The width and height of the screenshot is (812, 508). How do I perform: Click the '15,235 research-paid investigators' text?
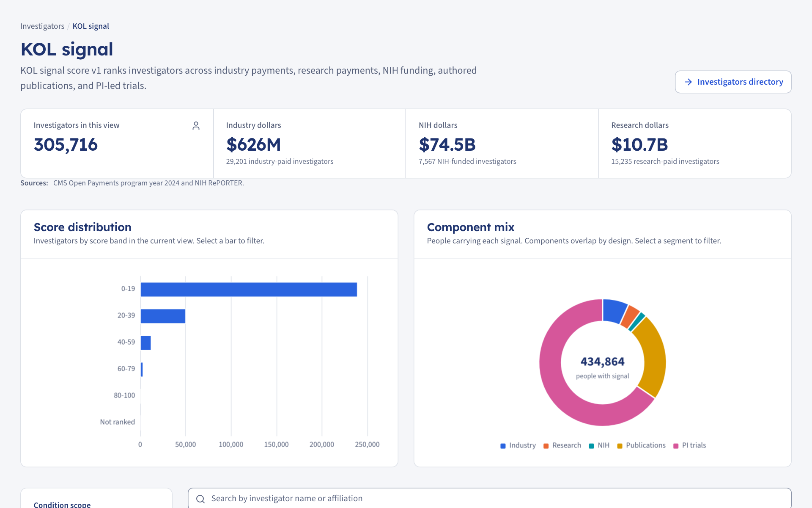665,161
